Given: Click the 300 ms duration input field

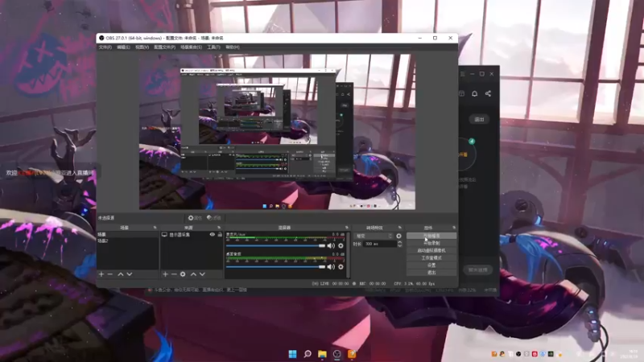Looking at the screenshot, I should (x=379, y=244).
